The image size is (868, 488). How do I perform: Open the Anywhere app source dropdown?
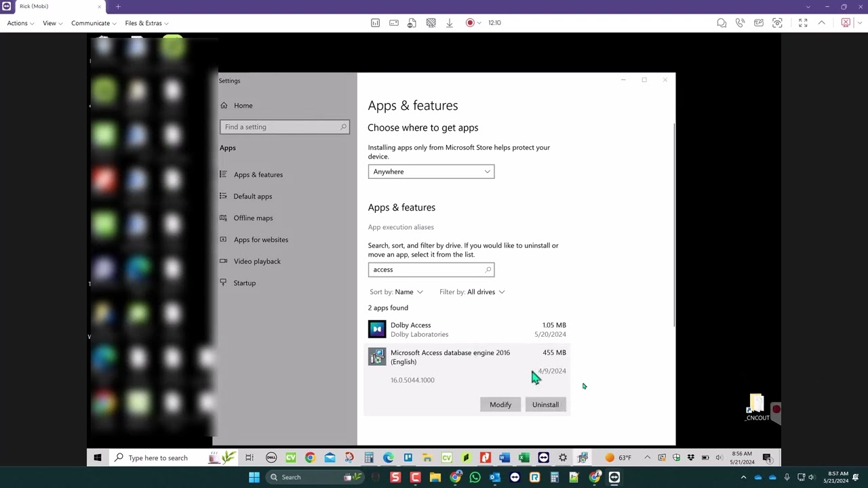pos(431,171)
